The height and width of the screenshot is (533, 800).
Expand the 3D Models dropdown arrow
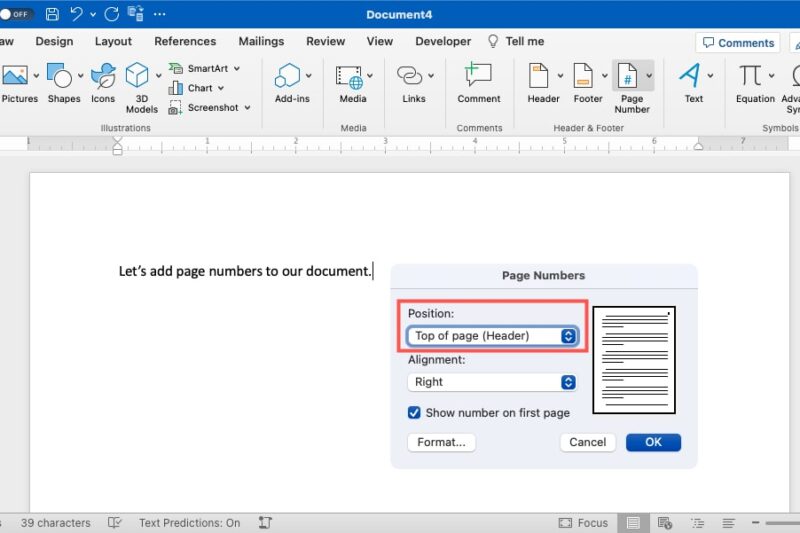159,76
